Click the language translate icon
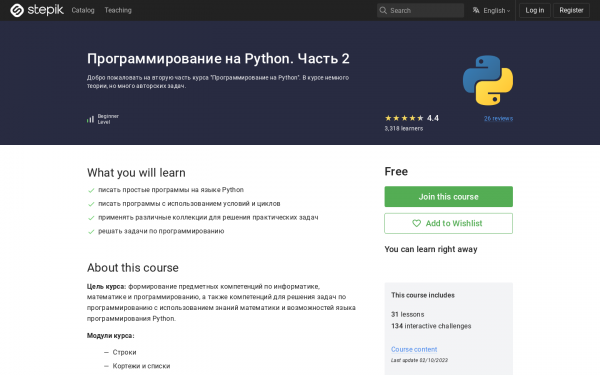600x375 pixels. click(x=476, y=10)
